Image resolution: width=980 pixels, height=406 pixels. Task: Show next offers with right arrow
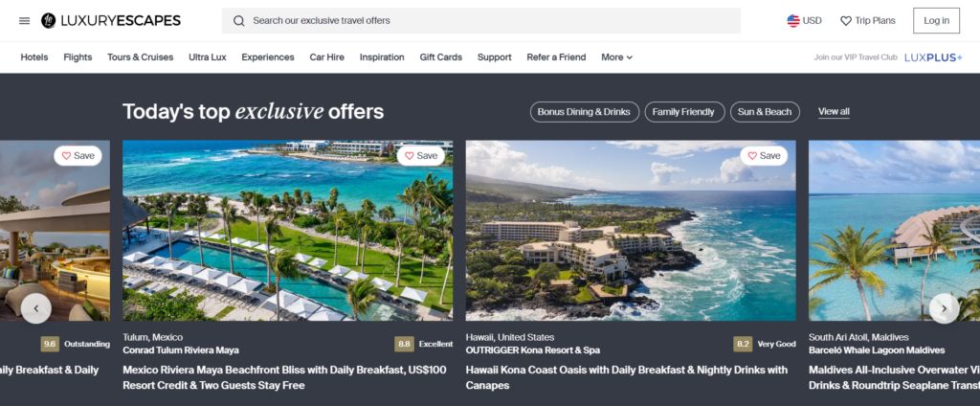click(x=945, y=308)
